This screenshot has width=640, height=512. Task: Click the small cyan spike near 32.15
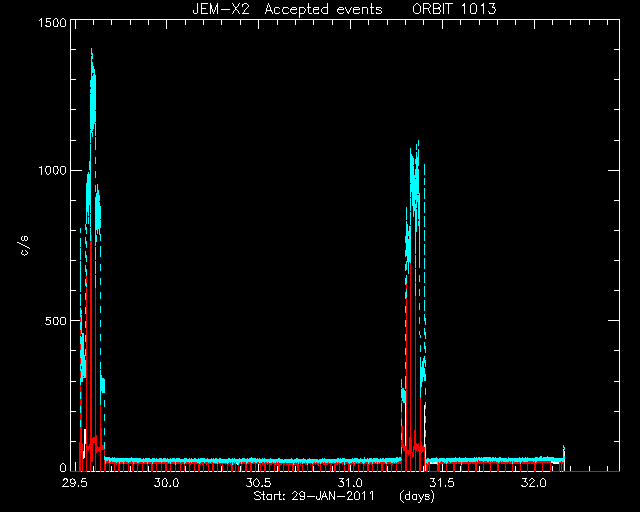pyautogui.click(x=564, y=453)
